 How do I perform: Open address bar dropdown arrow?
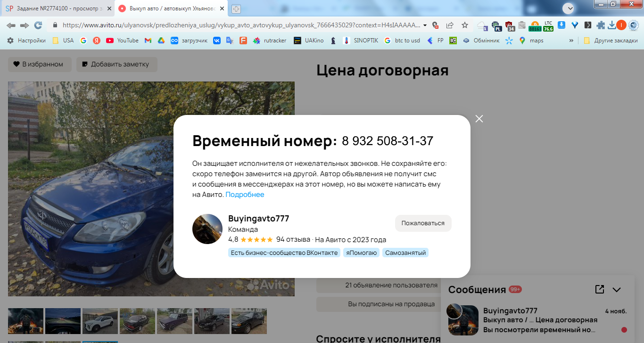coord(425,25)
